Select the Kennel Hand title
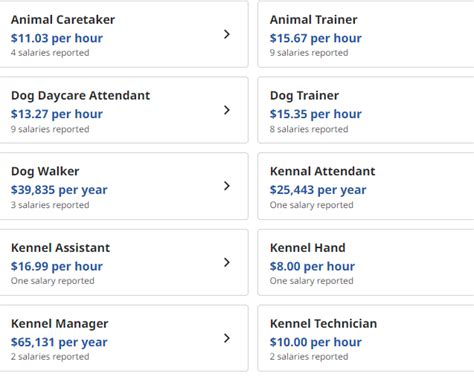 (308, 248)
